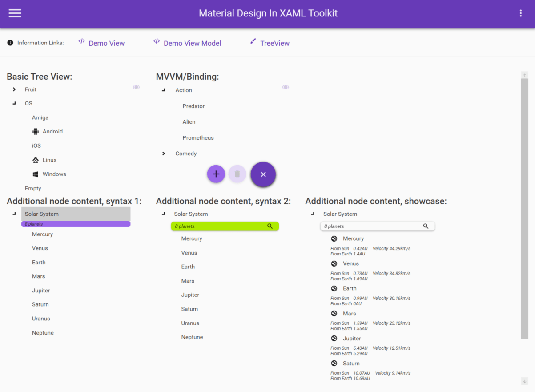Click the Windows logo icon

tap(36, 174)
